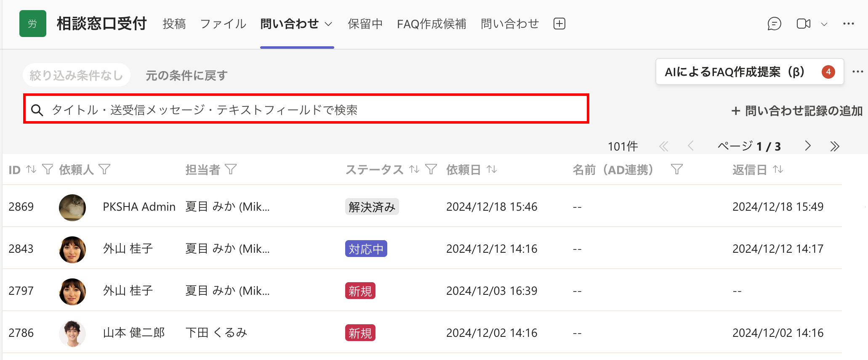Go to the first page
The image size is (868, 360).
point(664,146)
